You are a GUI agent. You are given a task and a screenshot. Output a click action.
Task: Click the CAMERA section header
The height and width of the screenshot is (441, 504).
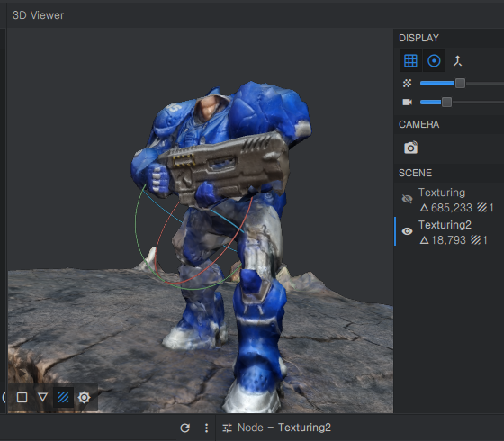pos(418,124)
